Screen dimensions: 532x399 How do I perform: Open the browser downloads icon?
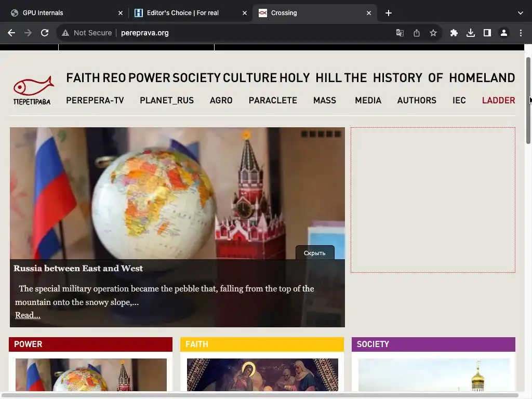point(471,33)
